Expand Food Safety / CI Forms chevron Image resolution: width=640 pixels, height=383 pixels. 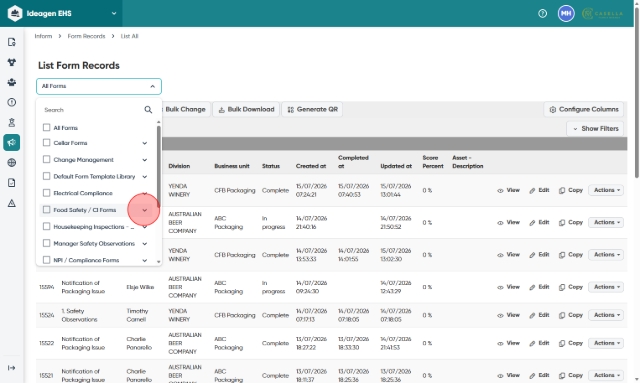click(144, 210)
